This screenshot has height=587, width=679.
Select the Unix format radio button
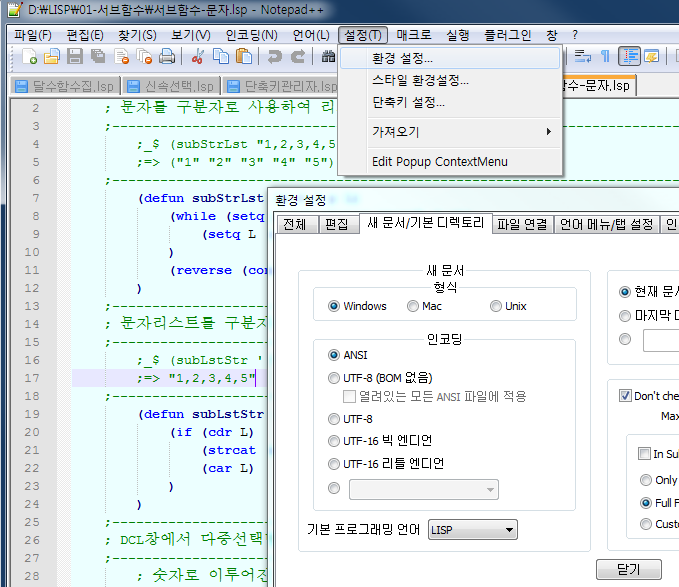coord(496,306)
